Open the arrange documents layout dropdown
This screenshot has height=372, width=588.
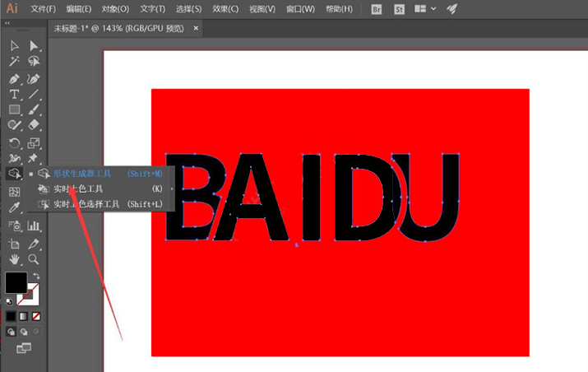coord(425,8)
